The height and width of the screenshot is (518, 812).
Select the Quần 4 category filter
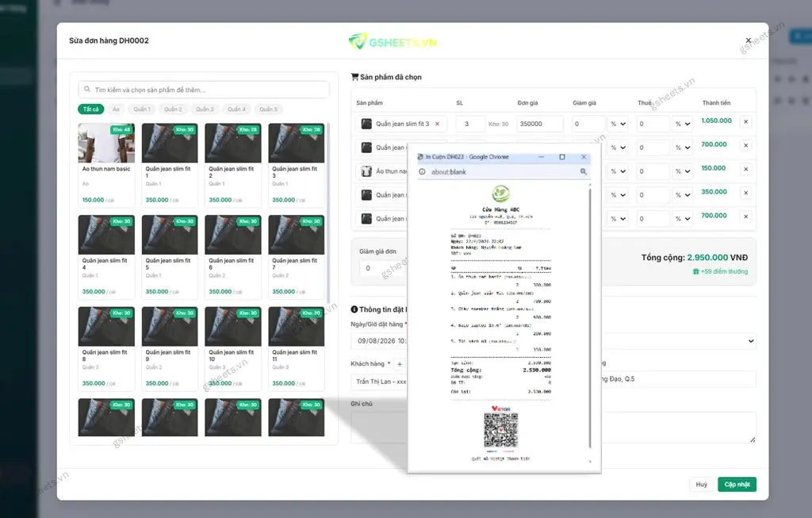236,109
